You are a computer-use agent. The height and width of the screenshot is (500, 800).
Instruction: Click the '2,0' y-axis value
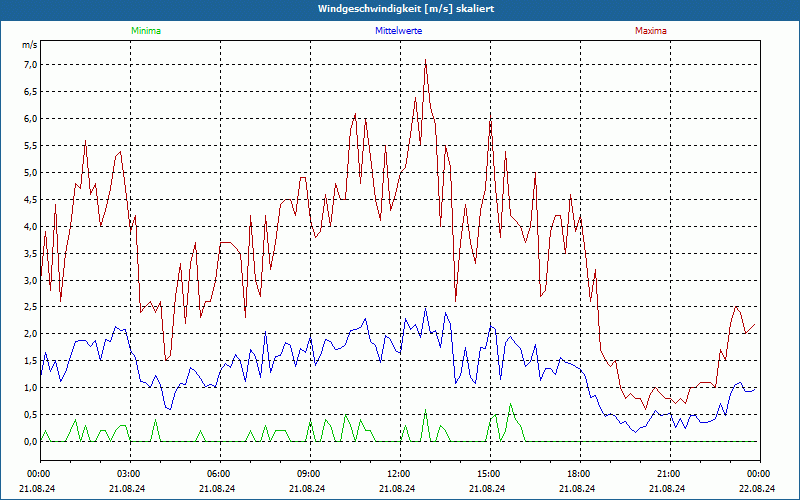click(x=31, y=334)
